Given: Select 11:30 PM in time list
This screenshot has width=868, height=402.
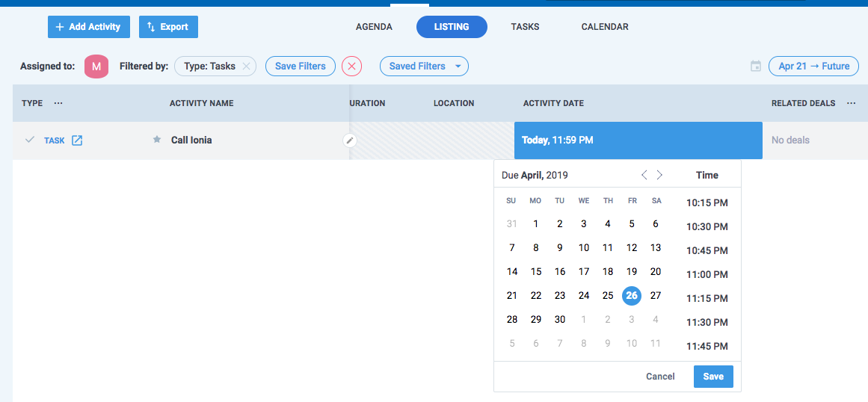Looking at the screenshot, I should [707, 322].
